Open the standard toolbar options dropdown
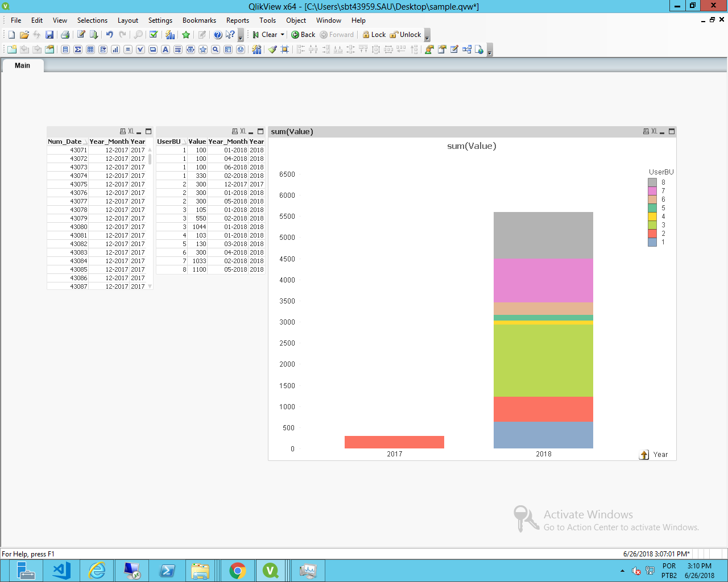728x582 pixels. 241,35
